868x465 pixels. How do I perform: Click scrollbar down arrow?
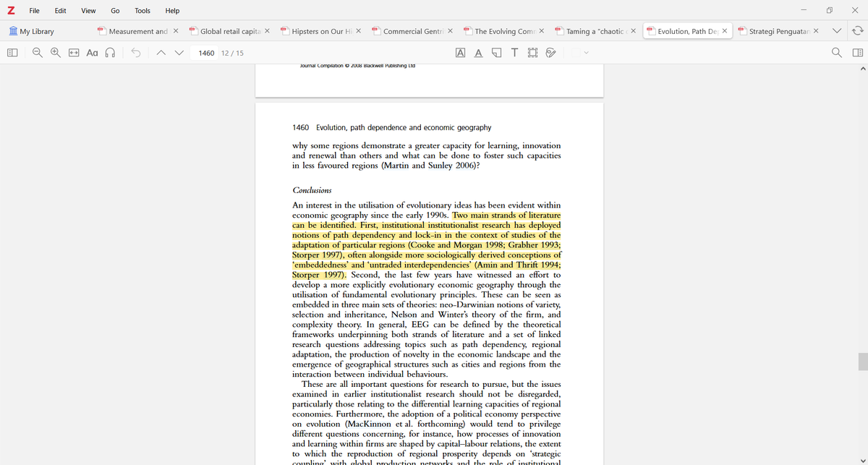pos(862,460)
